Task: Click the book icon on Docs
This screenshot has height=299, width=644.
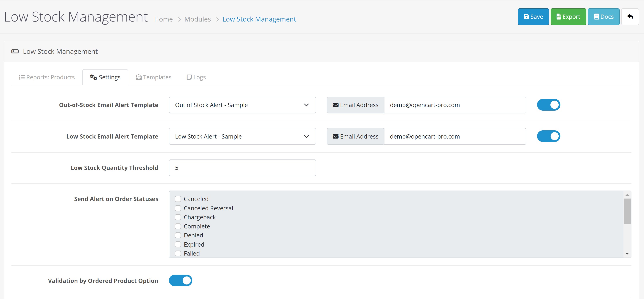Action: point(596,17)
